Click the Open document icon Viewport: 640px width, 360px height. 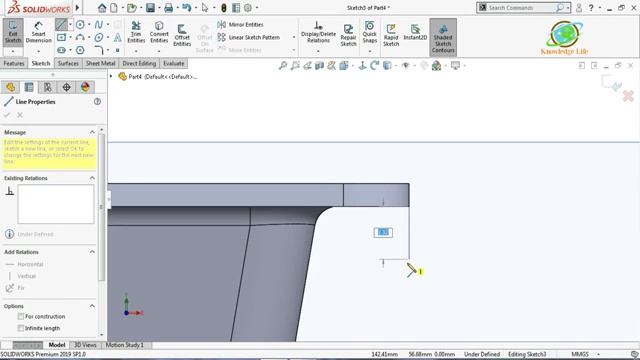tap(131, 7)
